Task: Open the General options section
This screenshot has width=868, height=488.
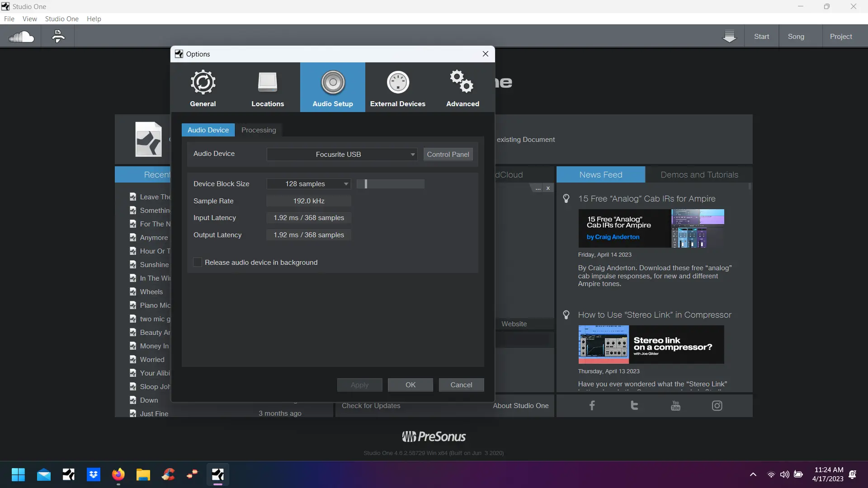Action: coord(203,88)
